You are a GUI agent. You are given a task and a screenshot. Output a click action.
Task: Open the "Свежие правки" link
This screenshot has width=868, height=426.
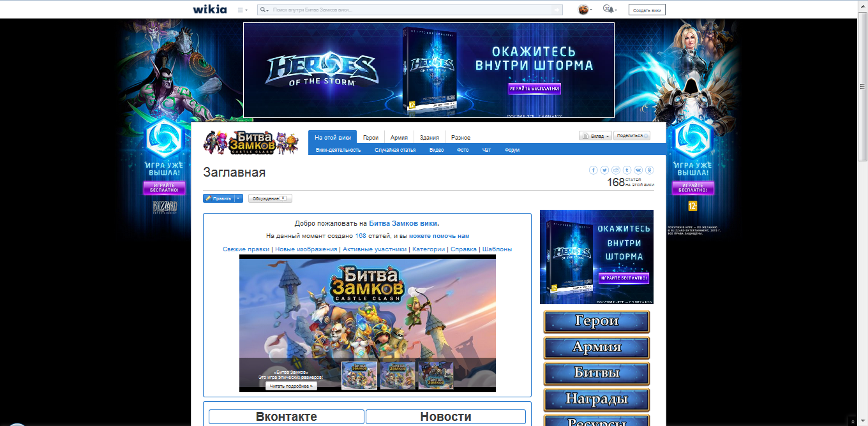coord(246,249)
